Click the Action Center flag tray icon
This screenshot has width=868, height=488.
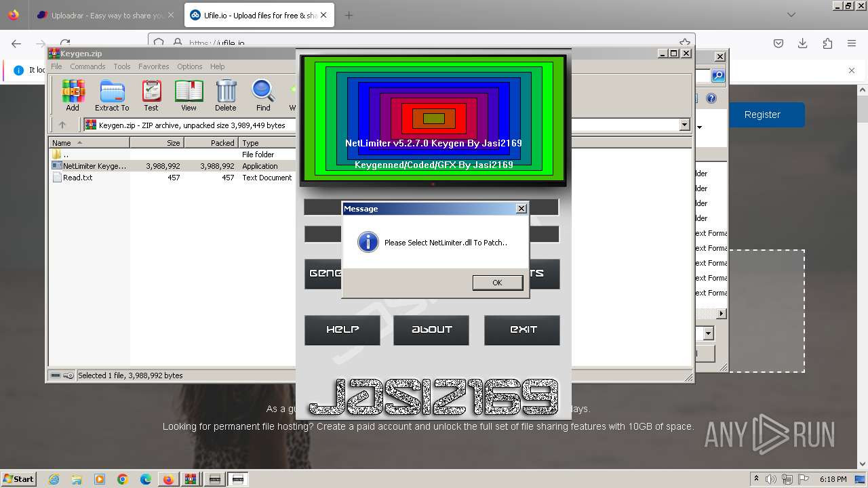tap(804, 479)
